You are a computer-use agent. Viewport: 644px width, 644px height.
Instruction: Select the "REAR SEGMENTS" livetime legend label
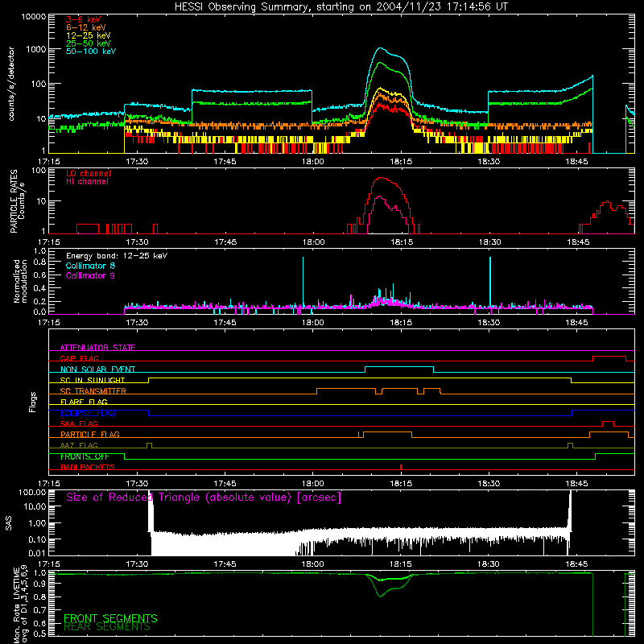click(107, 627)
